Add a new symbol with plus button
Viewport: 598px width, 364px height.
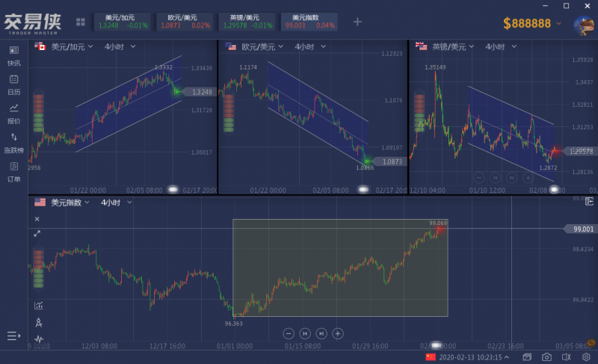[x=357, y=22]
